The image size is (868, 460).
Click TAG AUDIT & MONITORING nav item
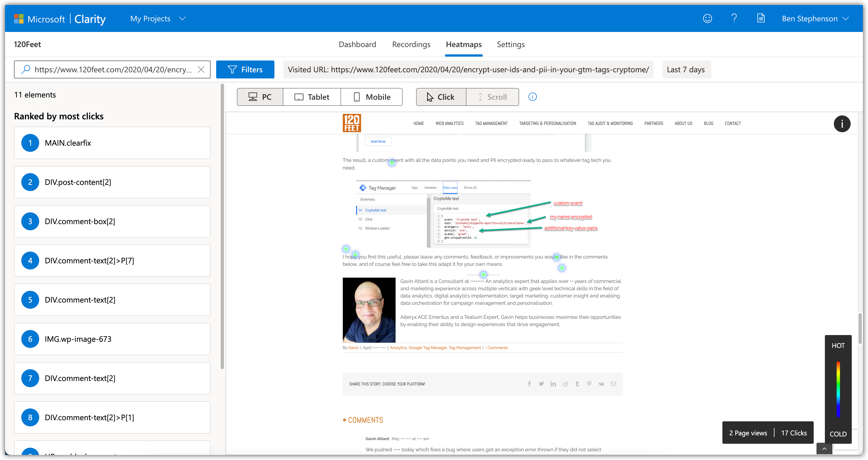click(610, 124)
